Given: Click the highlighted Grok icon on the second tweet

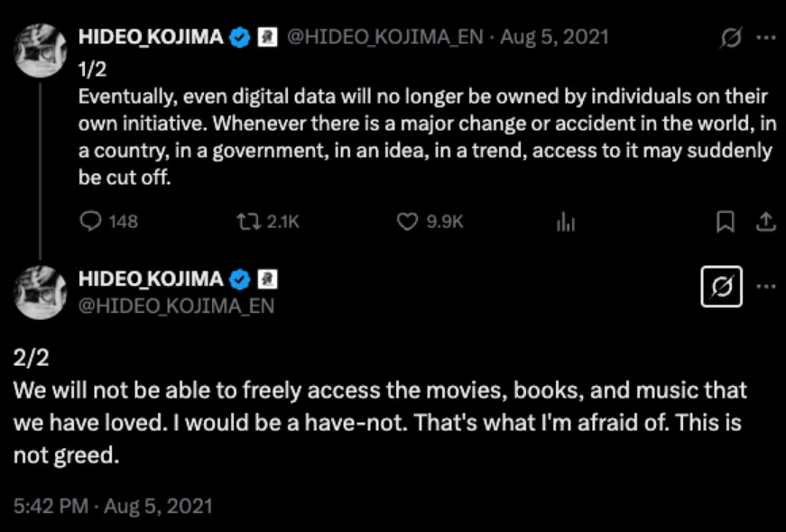Looking at the screenshot, I should (x=721, y=287).
